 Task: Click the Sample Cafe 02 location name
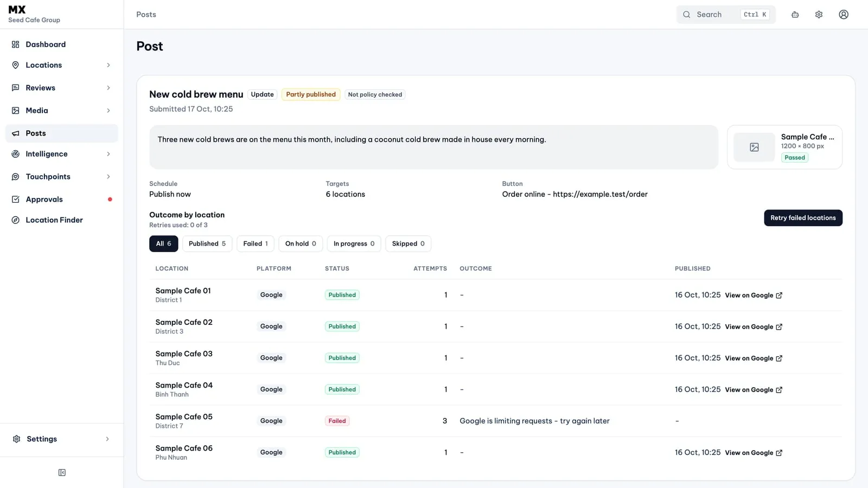pyautogui.click(x=184, y=322)
